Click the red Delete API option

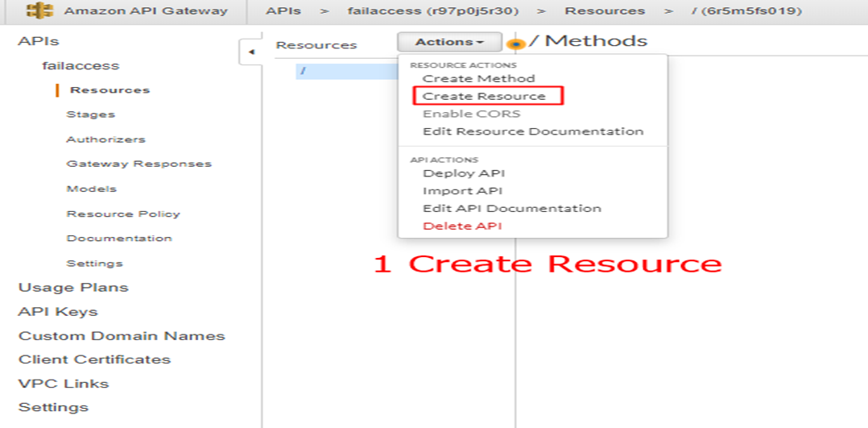coord(461,226)
